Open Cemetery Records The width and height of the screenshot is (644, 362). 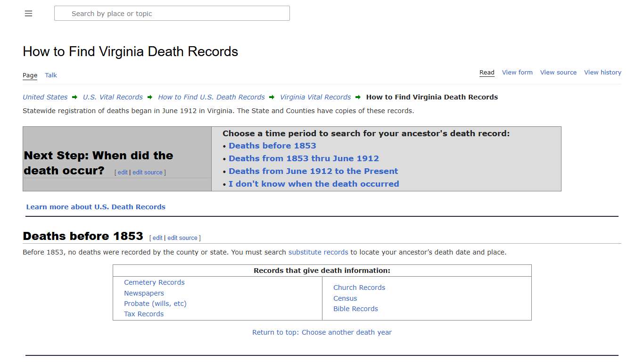pyautogui.click(x=154, y=282)
